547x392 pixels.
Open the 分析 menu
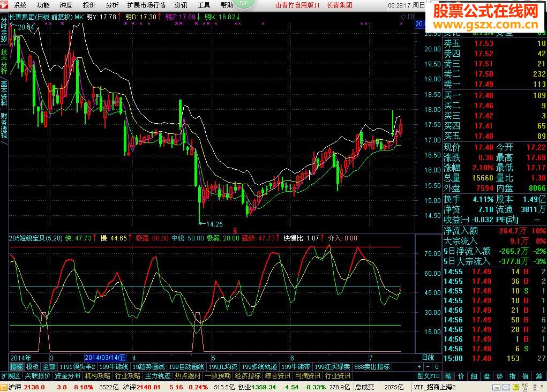[x=112, y=5]
